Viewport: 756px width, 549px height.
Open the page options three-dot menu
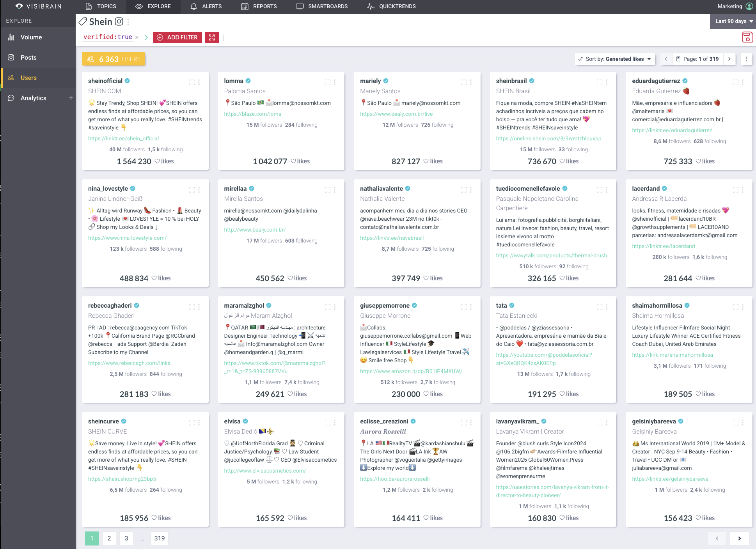[746, 59]
